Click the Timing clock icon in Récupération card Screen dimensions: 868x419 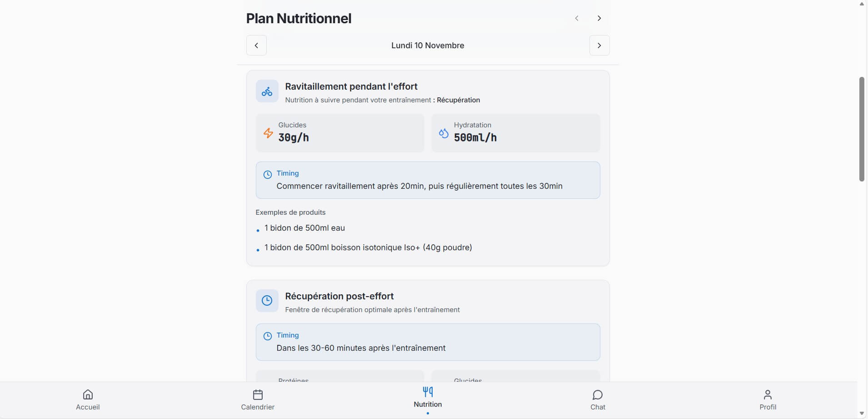pyautogui.click(x=268, y=336)
